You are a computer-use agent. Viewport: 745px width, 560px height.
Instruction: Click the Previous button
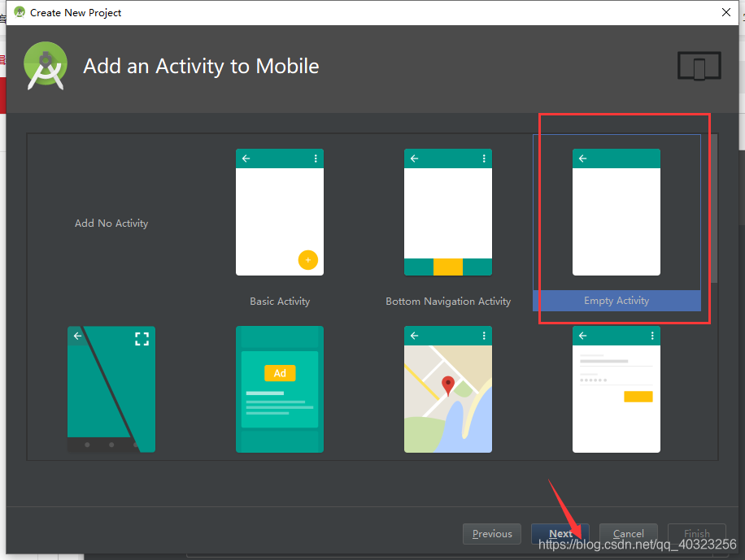point(492,534)
